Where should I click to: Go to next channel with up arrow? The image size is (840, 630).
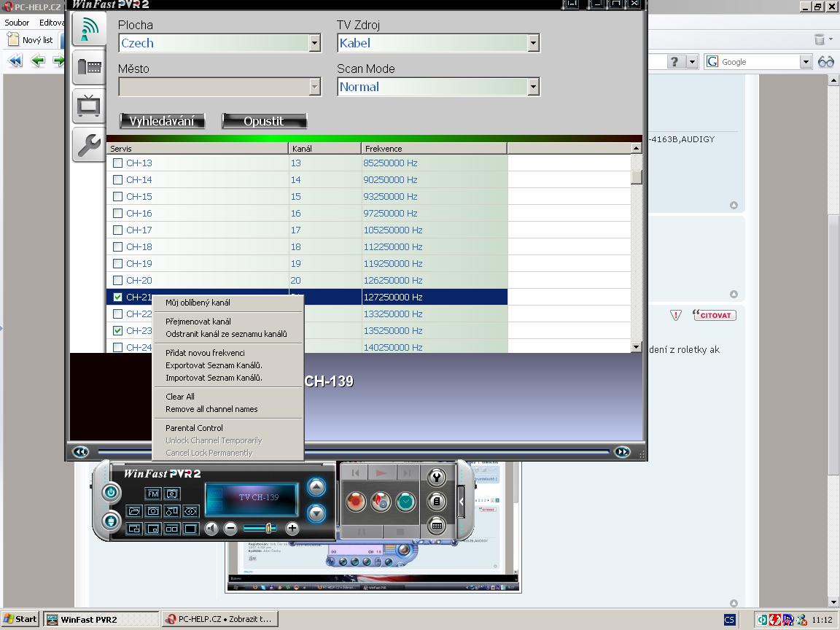pos(316,486)
